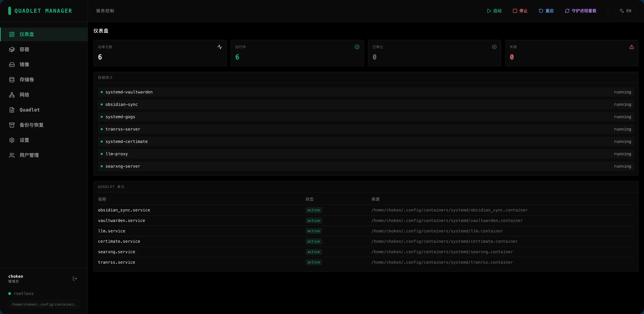The image size is (644, 314).
Task: Restart the service with 重启
Action: click(546, 11)
